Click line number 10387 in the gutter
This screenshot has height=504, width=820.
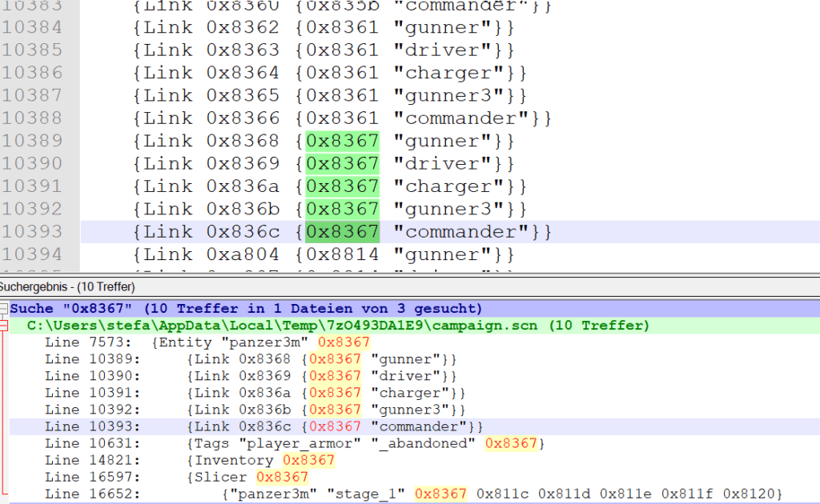click(32, 95)
